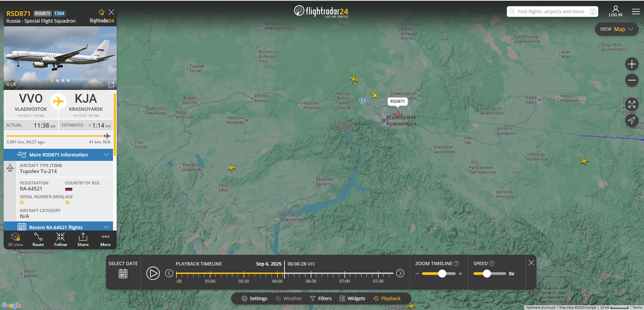Screen dimensions: 644x310
Task: Show the fourth aircraft photo dot
Action: [x=68, y=81]
